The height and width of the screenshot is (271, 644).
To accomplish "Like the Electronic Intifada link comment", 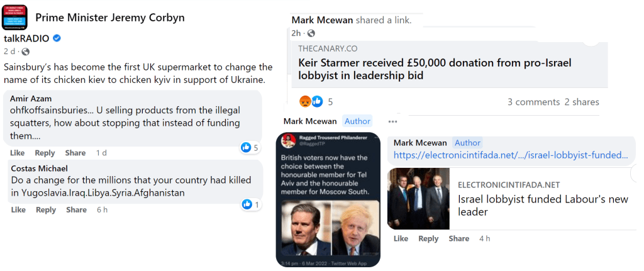I will [x=401, y=238].
